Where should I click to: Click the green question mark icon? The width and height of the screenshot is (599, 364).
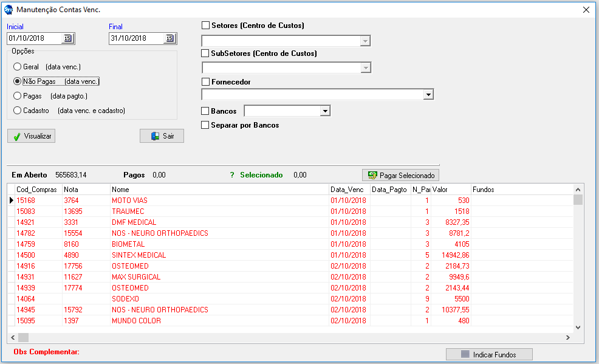(232, 175)
